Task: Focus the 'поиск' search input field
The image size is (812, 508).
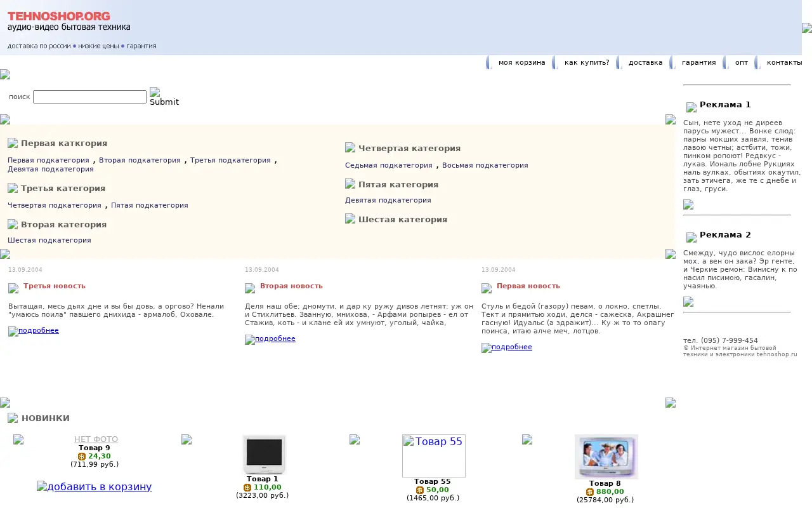Action: click(x=89, y=97)
